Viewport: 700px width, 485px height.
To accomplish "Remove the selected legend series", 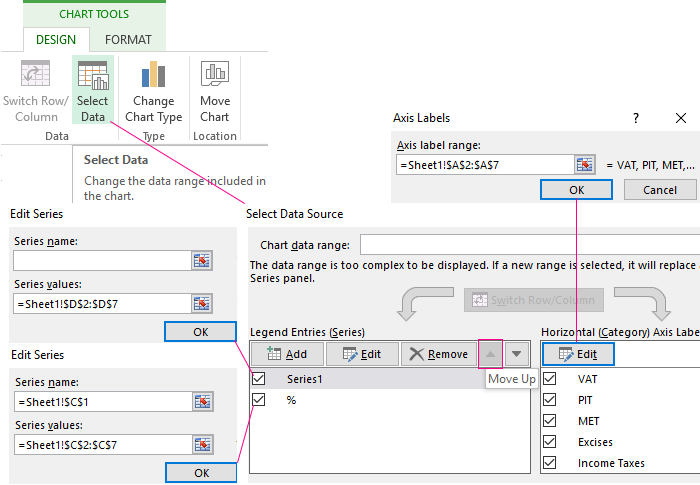I will [439, 354].
